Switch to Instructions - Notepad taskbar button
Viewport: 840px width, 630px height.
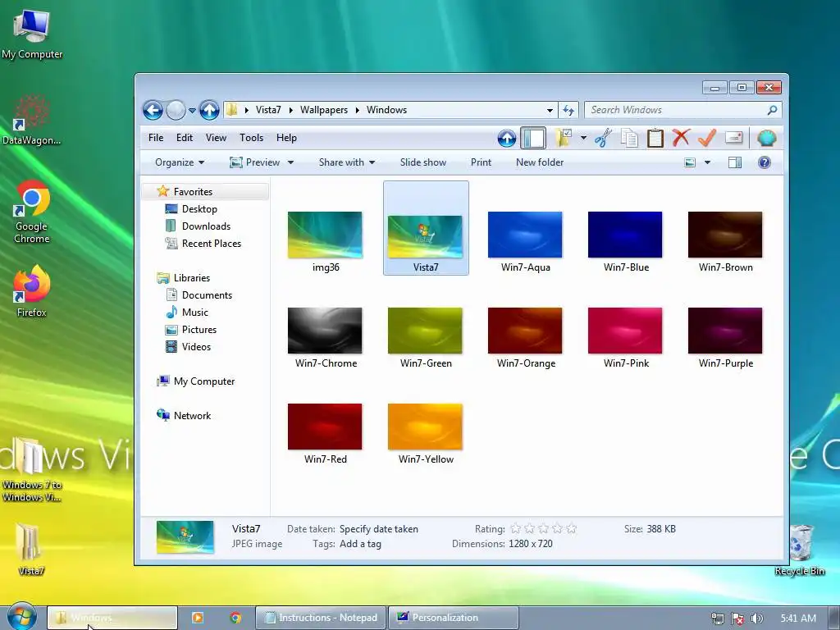coord(322,618)
